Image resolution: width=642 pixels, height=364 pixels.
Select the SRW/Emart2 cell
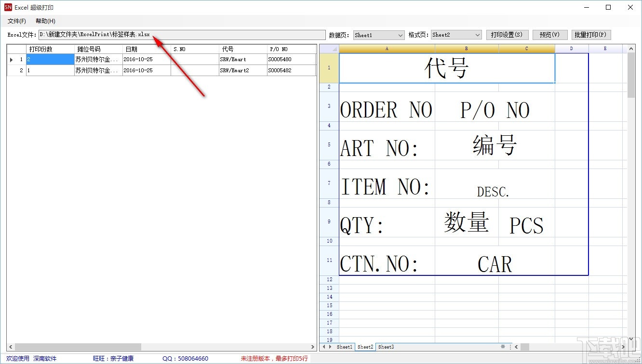(x=243, y=70)
